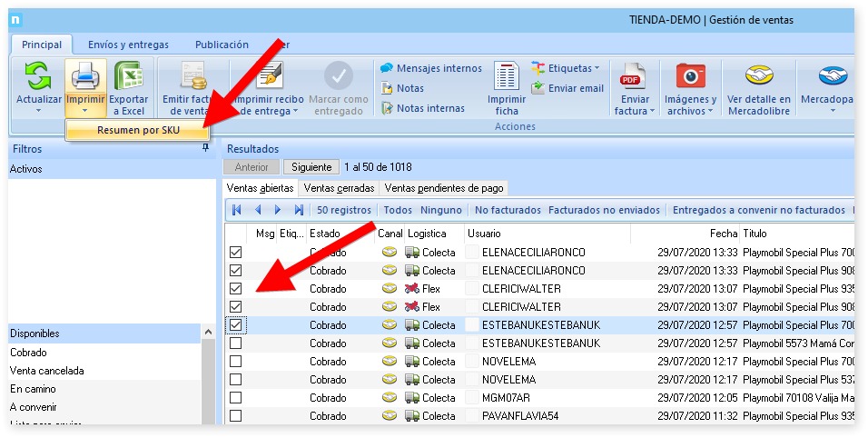
Task: Open Enviar factura PDF icon
Action: pyautogui.click(x=633, y=77)
